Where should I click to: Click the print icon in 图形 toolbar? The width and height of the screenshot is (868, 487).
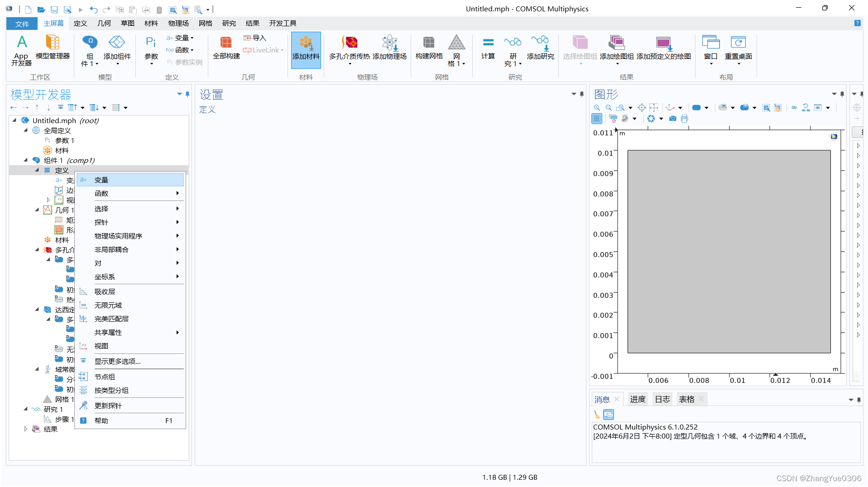685,119
